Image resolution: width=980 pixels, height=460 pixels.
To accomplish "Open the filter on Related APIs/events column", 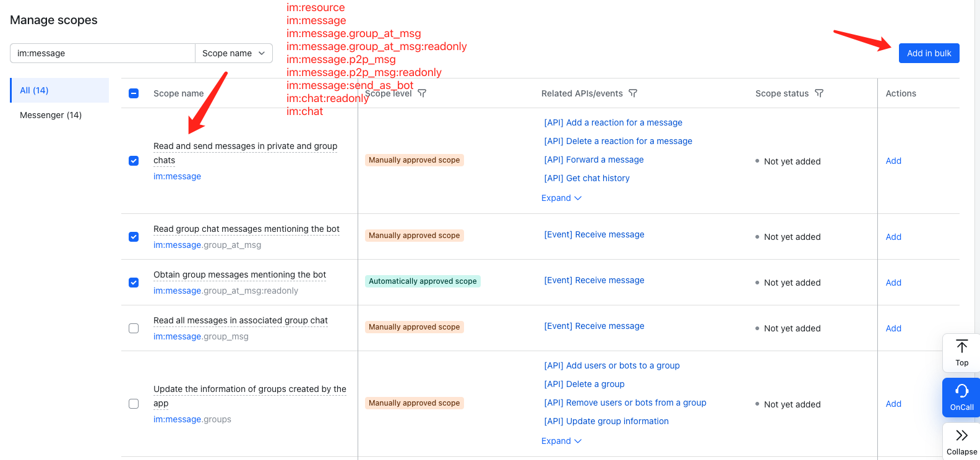I will (633, 93).
